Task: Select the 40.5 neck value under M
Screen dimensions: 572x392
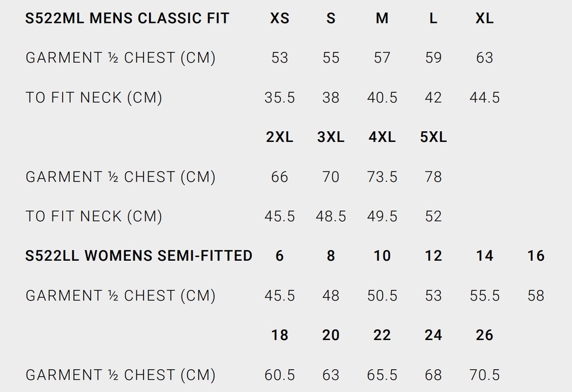Action: point(382,98)
